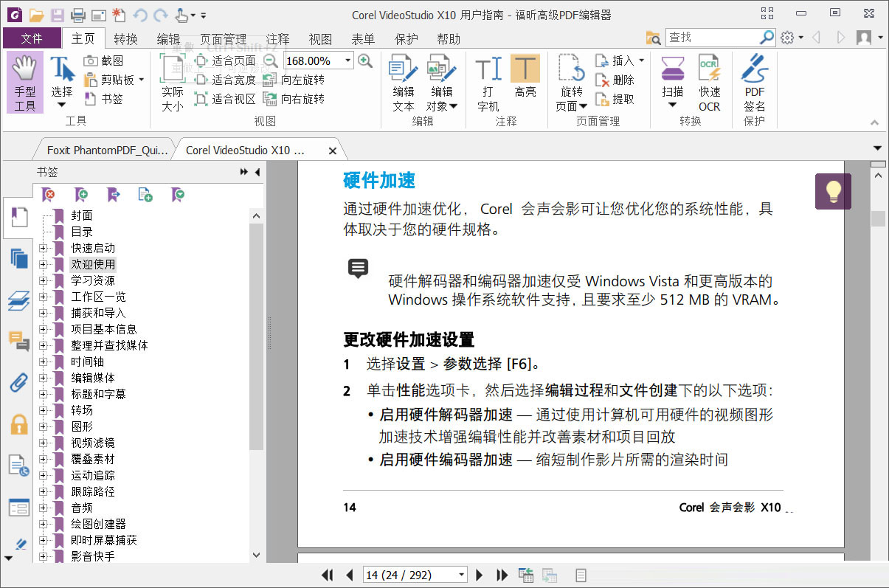889x588 pixels.
Task: Select the 目录 bookmark
Action: (82, 232)
